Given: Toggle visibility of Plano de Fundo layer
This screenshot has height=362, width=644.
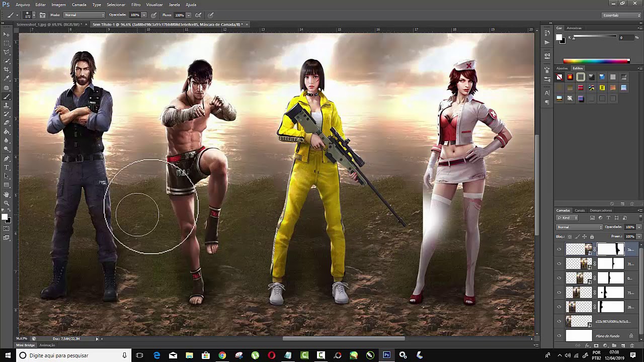Looking at the screenshot, I should (559, 336).
